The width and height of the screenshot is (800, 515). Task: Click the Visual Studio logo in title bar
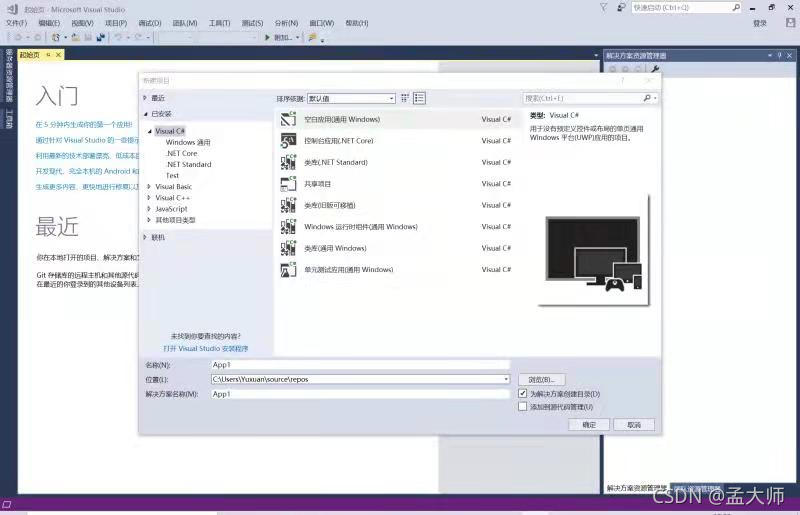coord(13,9)
